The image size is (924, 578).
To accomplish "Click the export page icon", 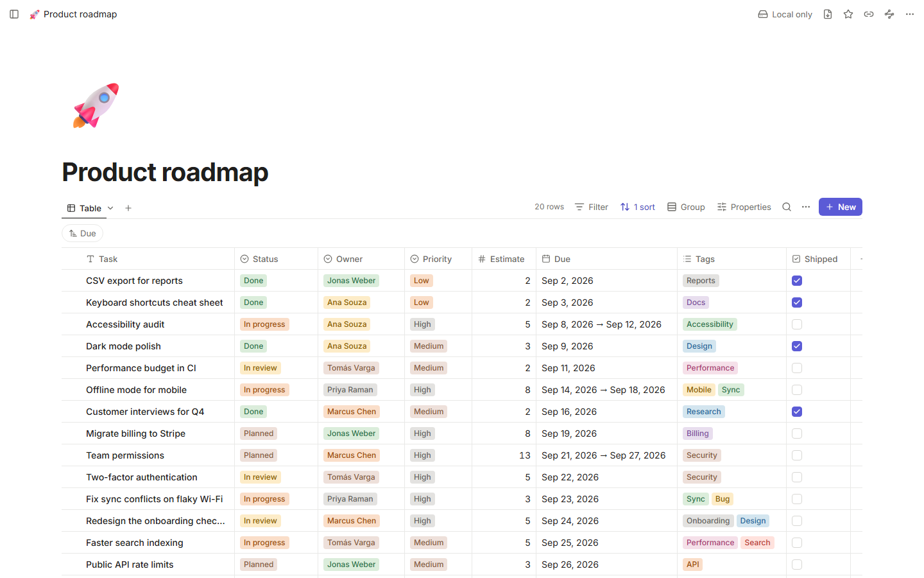I will tap(828, 14).
